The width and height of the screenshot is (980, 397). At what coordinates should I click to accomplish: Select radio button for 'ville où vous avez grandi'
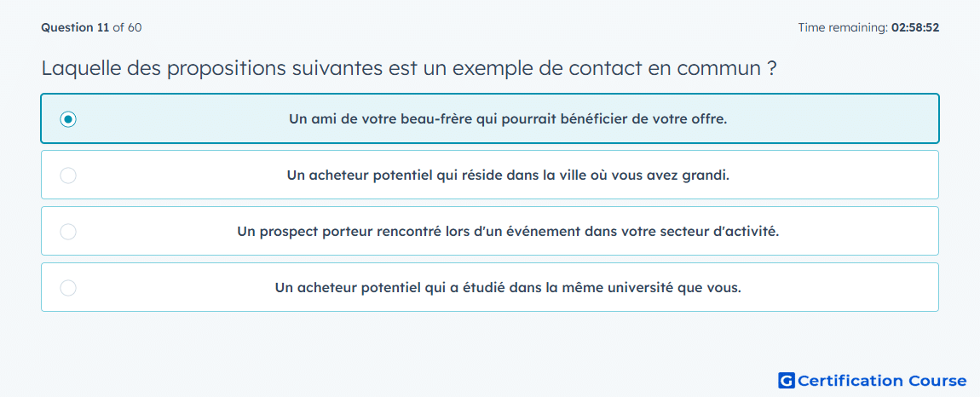[68, 175]
